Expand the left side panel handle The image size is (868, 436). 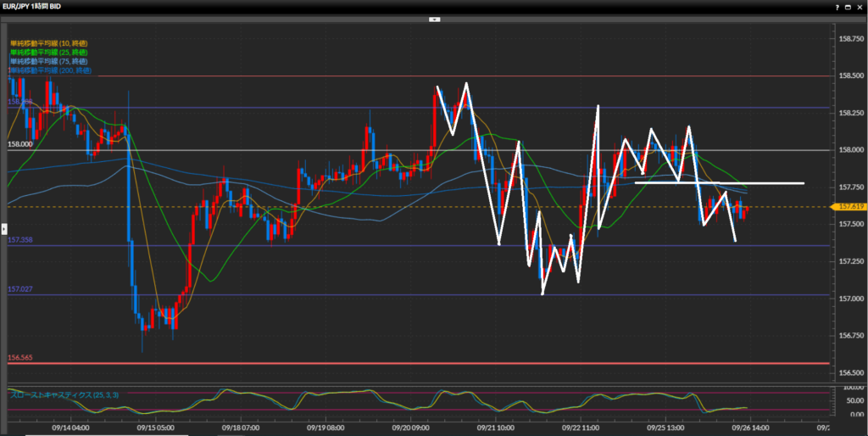(x=3, y=227)
